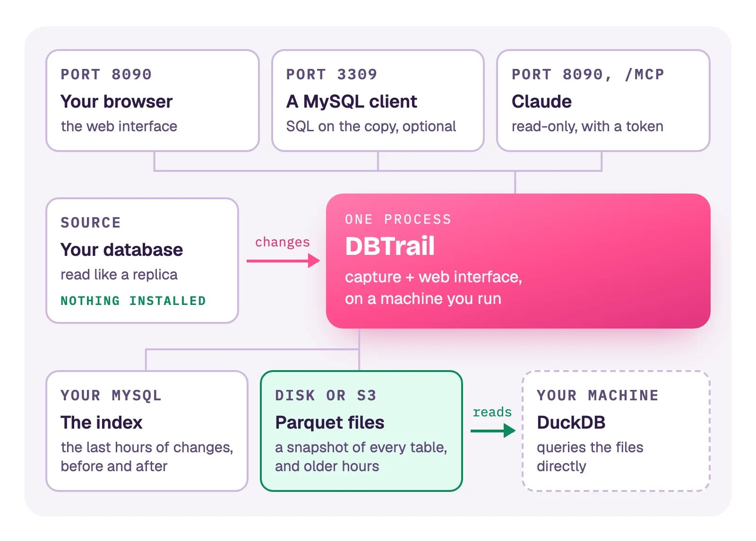This screenshot has height=541, width=756.
Task: Click "the last hours of changes," text
Action: point(147,447)
